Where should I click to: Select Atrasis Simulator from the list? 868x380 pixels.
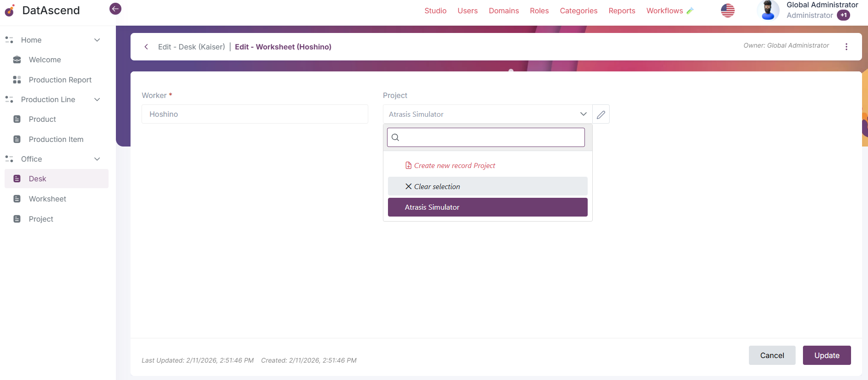point(487,207)
